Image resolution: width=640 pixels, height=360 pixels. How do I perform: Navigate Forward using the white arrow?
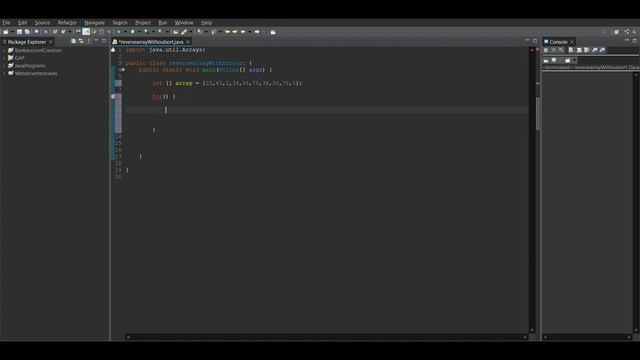tap(257, 32)
